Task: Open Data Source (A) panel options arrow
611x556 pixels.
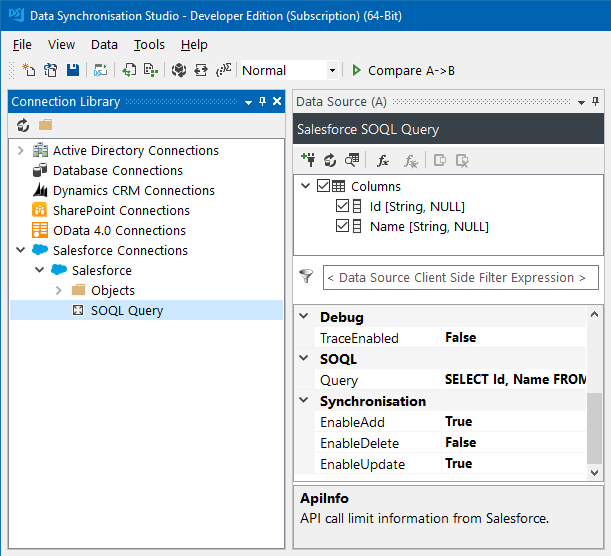Action: 581,102
